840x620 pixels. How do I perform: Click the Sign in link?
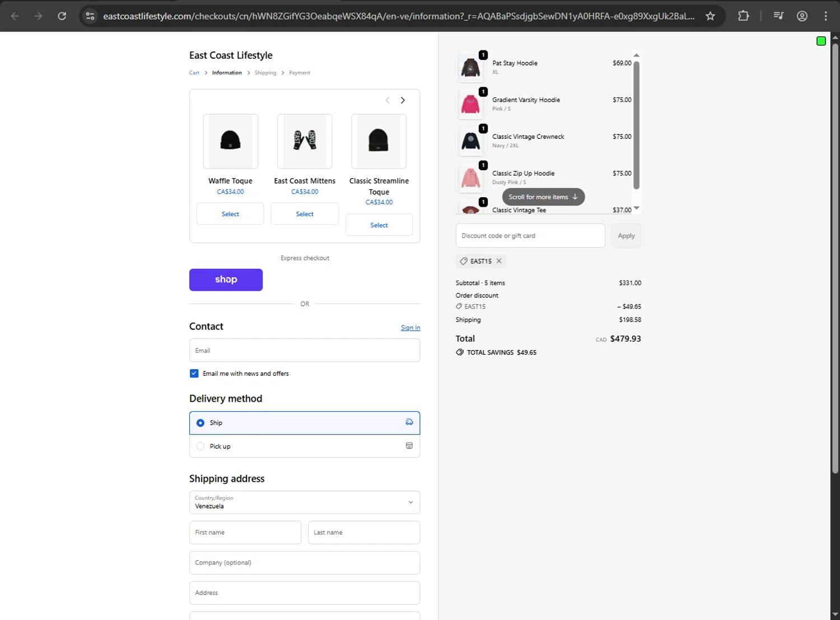[410, 328]
